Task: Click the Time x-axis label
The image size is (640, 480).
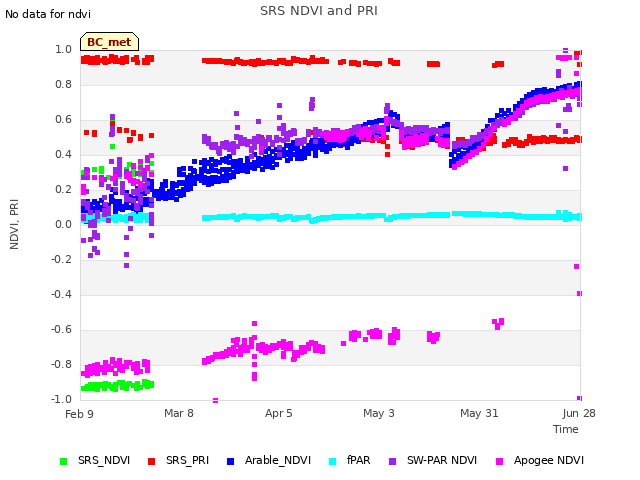Action: tap(566, 429)
